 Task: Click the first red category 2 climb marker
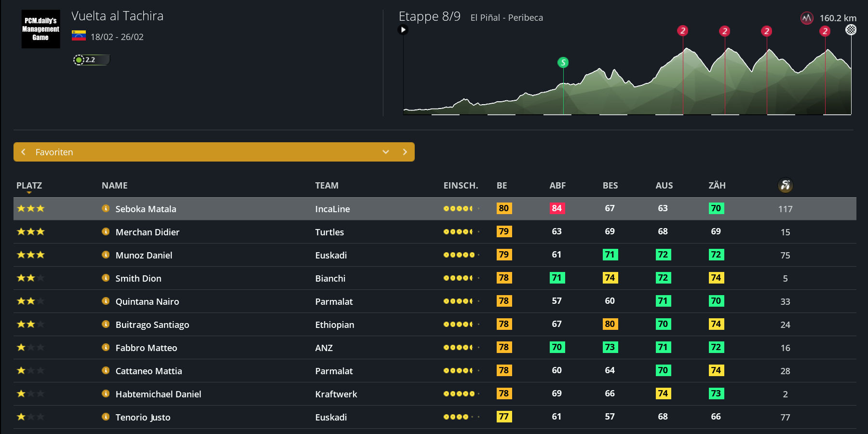pos(682,31)
